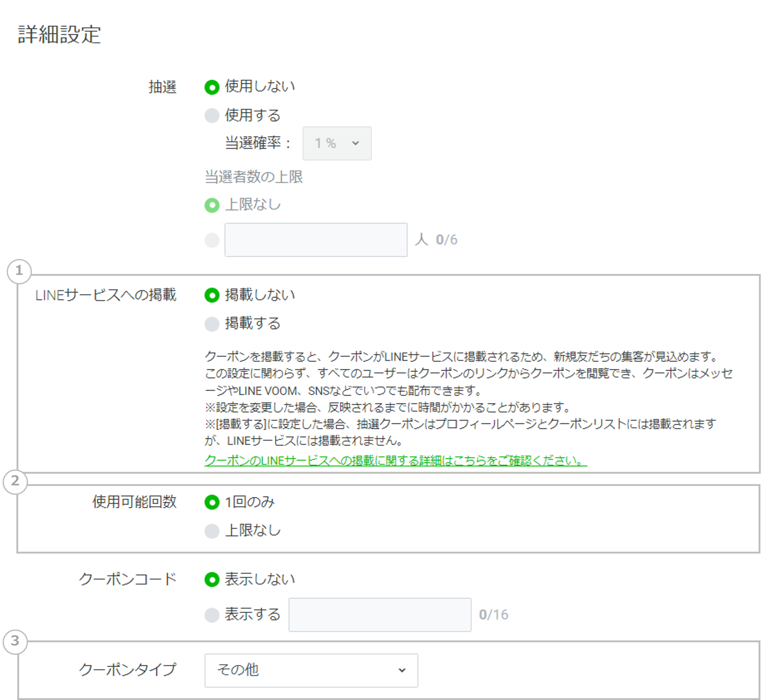Select 使用する radio for 抽選
The width and height of the screenshot is (771, 700).
click(212, 115)
